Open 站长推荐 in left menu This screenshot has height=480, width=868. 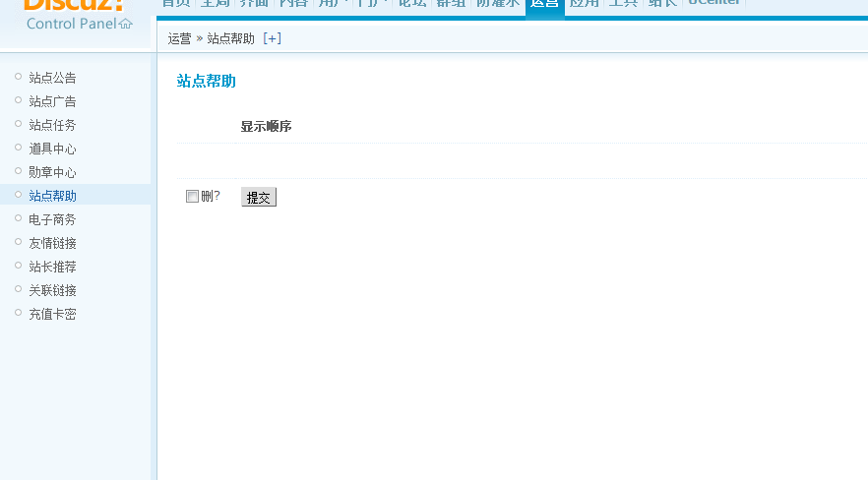pyautogui.click(x=52, y=267)
